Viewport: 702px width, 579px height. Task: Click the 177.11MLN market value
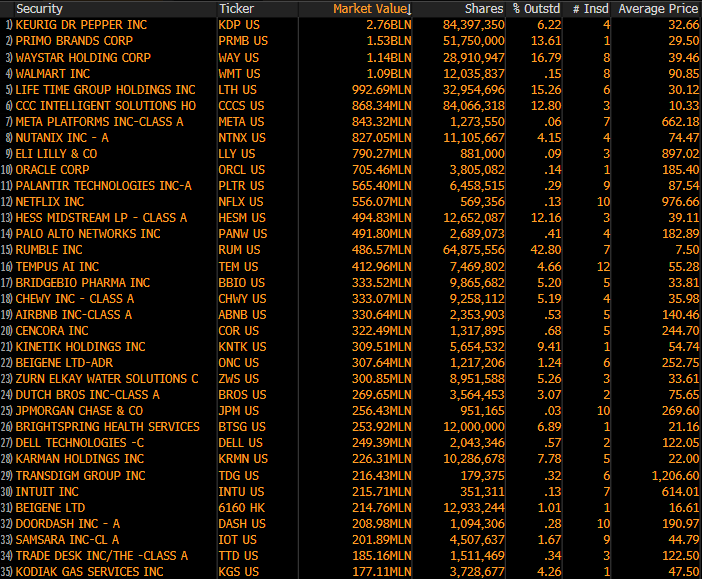click(x=381, y=572)
